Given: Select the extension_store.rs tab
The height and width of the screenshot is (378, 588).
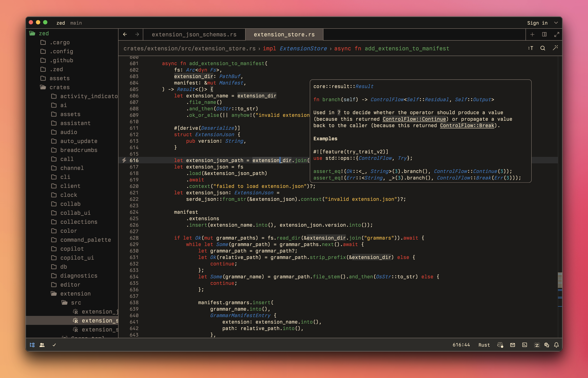Looking at the screenshot, I should coord(284,34).
